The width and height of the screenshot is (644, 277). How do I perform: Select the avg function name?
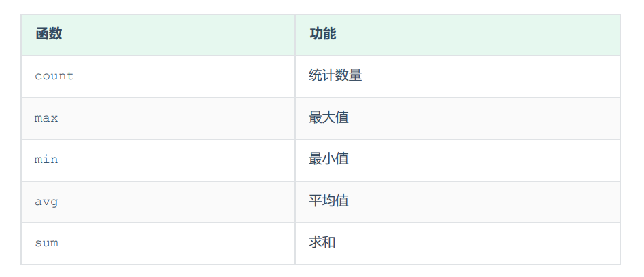(x=46, y=202)
